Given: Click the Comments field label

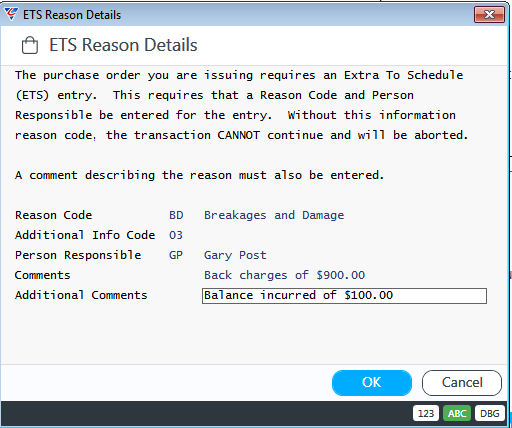Looking at the screenshot, I should point(43,275).
